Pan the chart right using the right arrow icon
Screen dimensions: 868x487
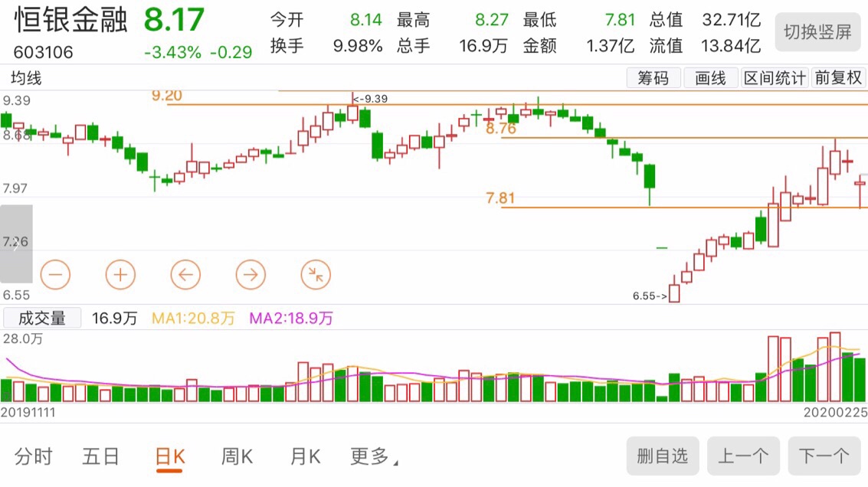click(250, 274)
